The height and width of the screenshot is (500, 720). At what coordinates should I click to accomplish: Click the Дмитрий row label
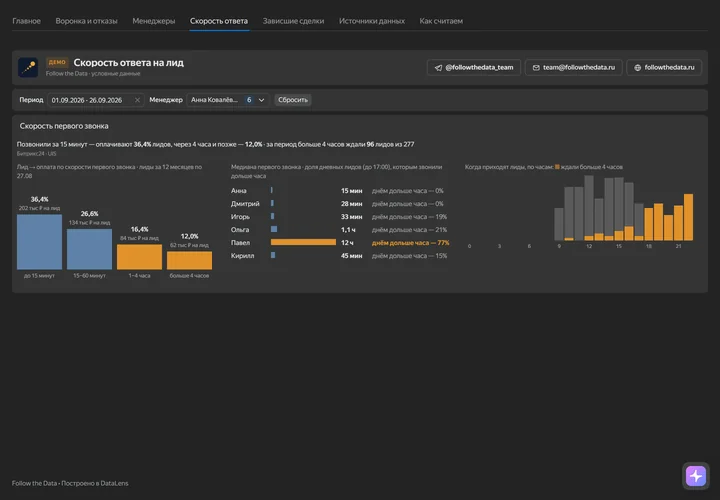pos(245,203)
